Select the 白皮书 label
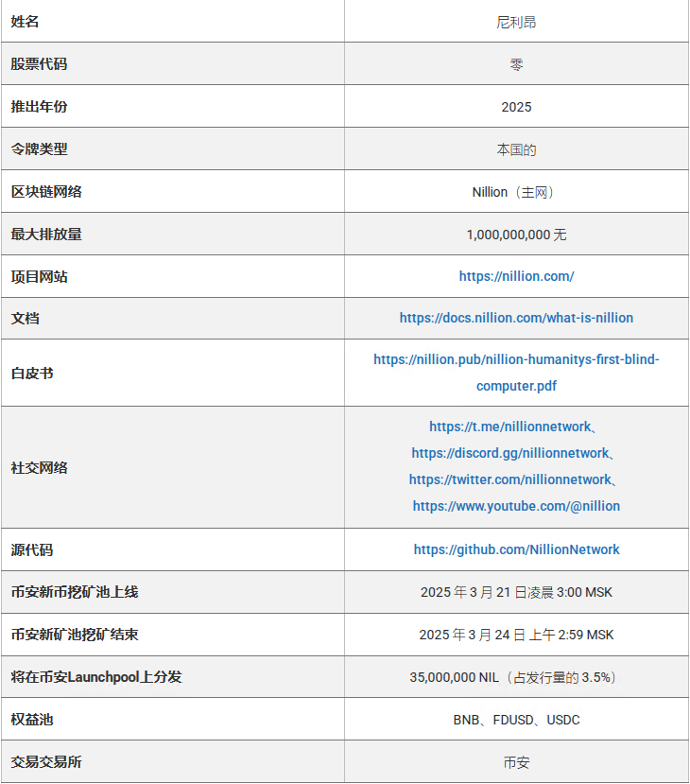Image resolution: width=690 pixels, height=784 pixels. (x=32, y=373)
